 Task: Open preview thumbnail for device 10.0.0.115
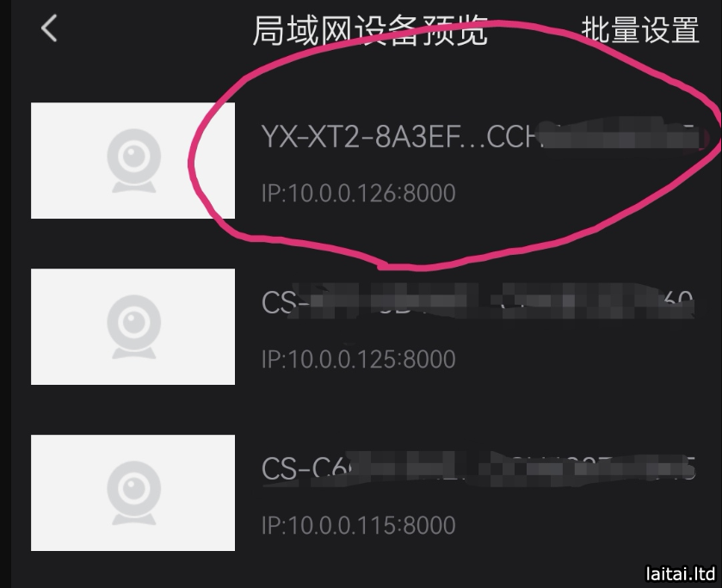click(x=133, y=492)
